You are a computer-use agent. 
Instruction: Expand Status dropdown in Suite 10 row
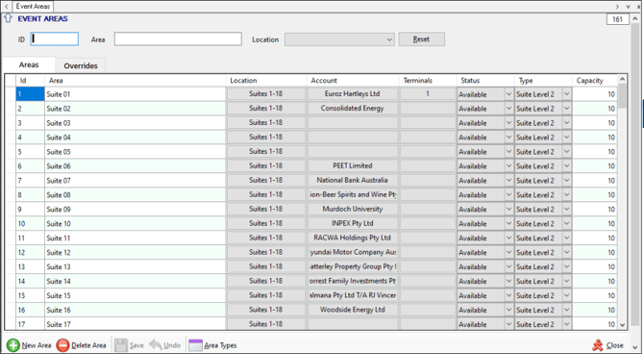508,224
